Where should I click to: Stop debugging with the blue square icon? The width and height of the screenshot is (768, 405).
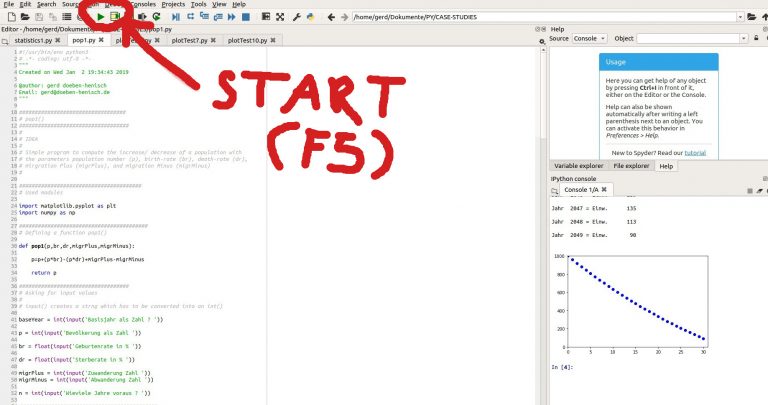click(246, 17)
